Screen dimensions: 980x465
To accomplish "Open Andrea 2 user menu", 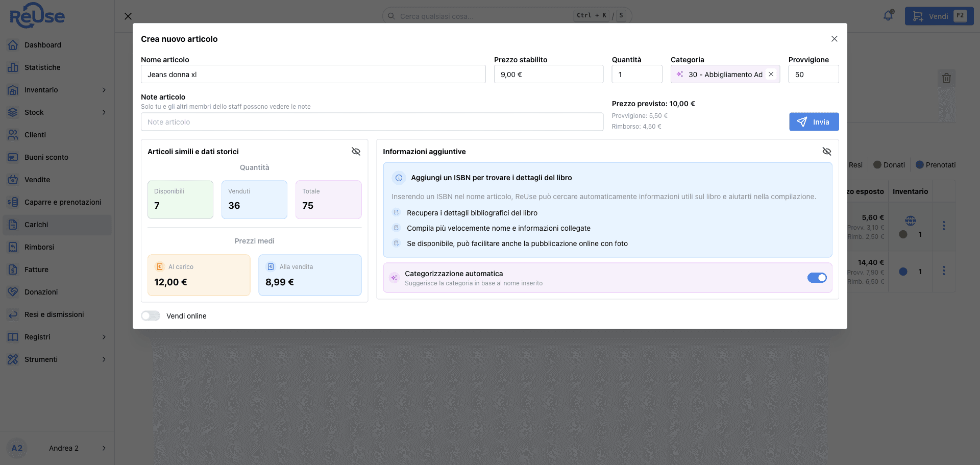I will [57, 448].
